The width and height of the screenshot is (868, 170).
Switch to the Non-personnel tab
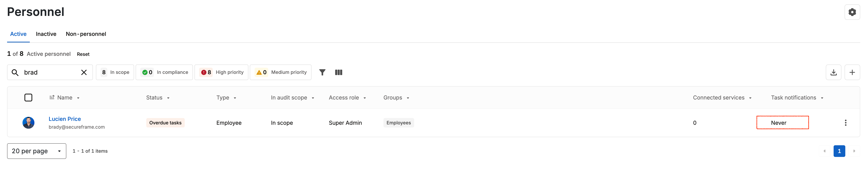tap(86, 34)
